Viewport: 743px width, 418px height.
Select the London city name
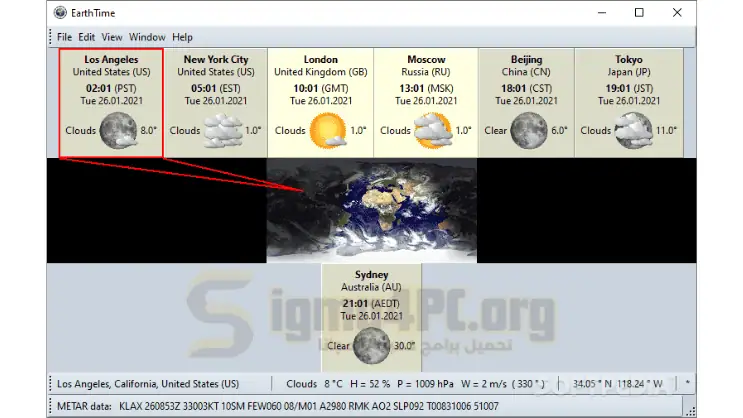[321, 60]
